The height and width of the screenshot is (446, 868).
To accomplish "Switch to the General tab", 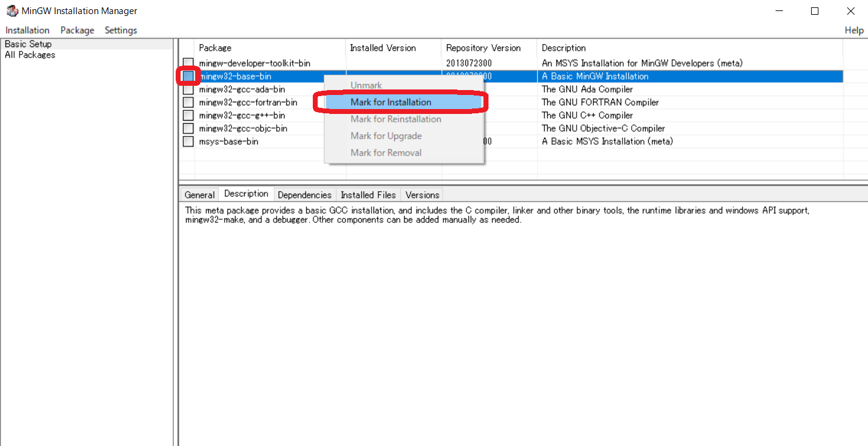I will point(200,195).
